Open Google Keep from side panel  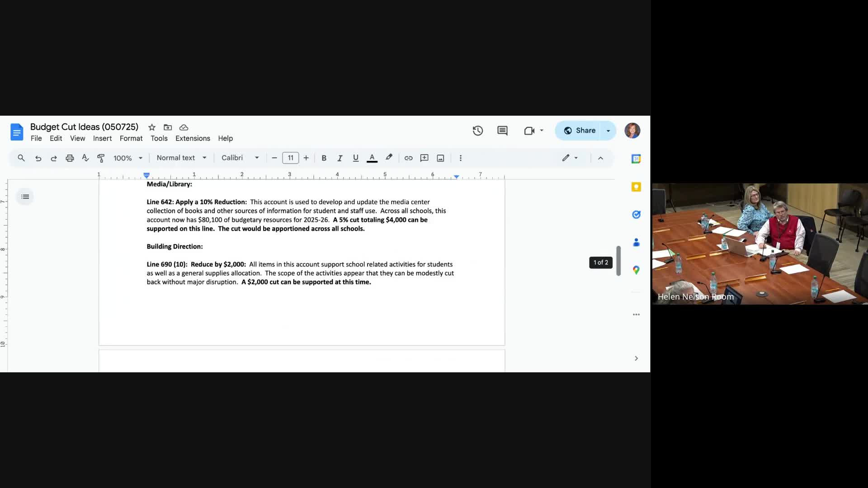tap(636, 187)
